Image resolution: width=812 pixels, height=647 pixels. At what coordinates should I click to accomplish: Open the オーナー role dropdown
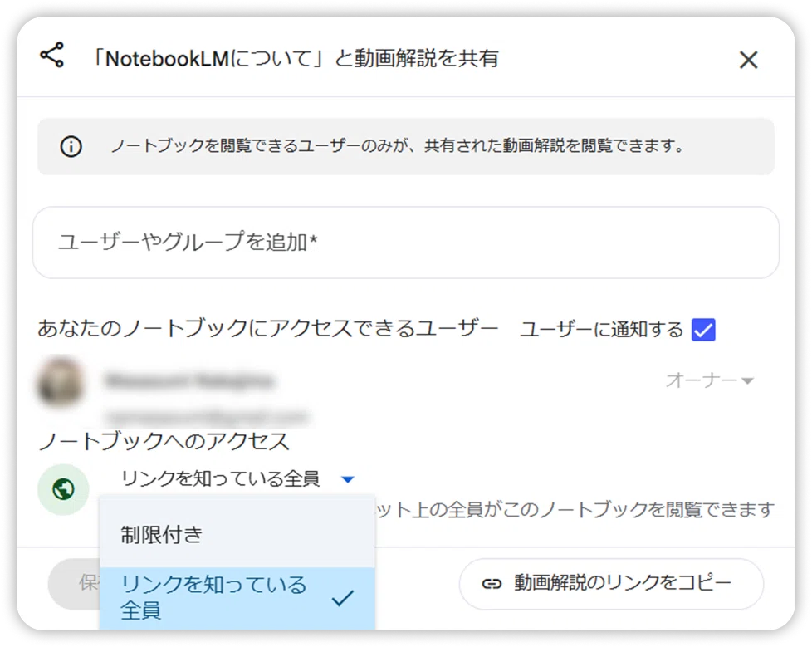point(710,380)
